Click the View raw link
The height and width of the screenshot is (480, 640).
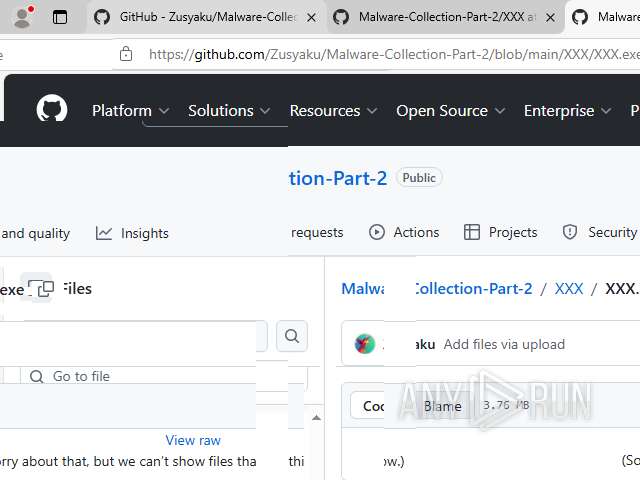pyautogui.click(x=193, y=440)
